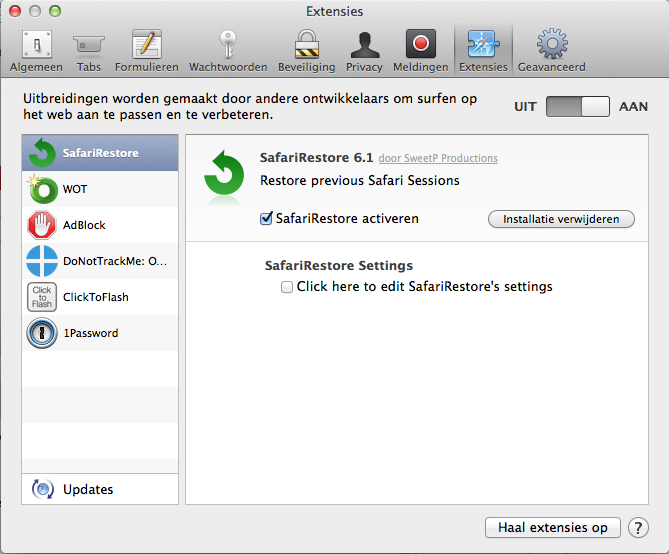Click the 1Password keyhole icon
Image resolution: width=669 pixels, height=554 pixels.
42,333
